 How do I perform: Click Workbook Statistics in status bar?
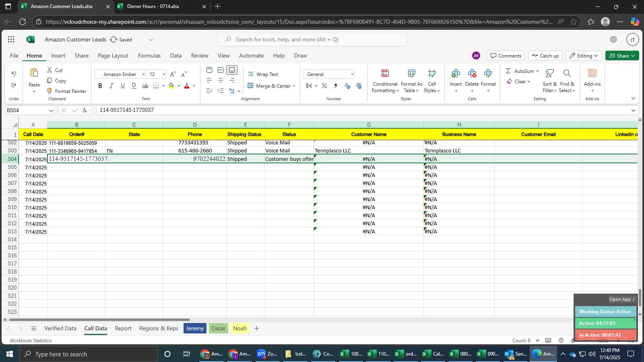pos(31,340)
